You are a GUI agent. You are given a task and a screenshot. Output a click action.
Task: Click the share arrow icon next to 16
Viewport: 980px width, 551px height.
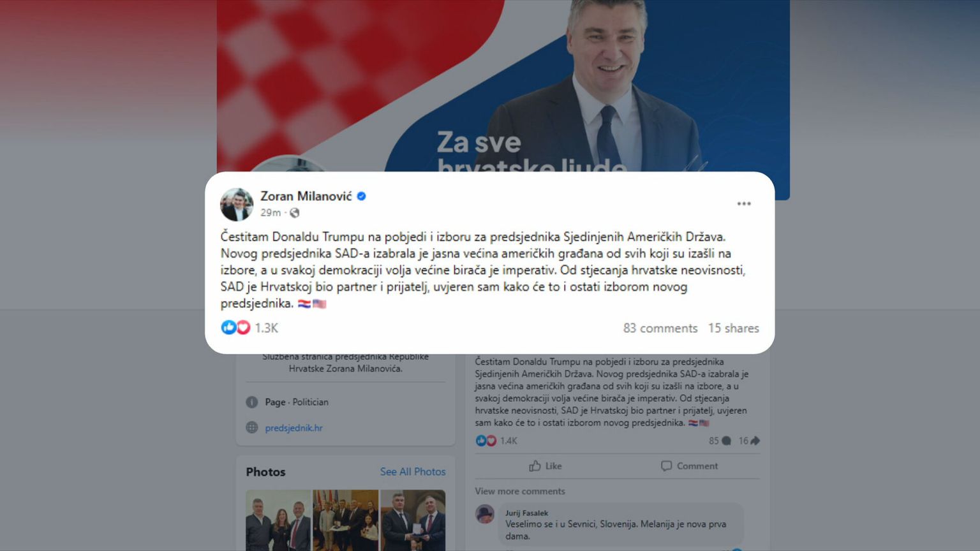pos(755,441)
